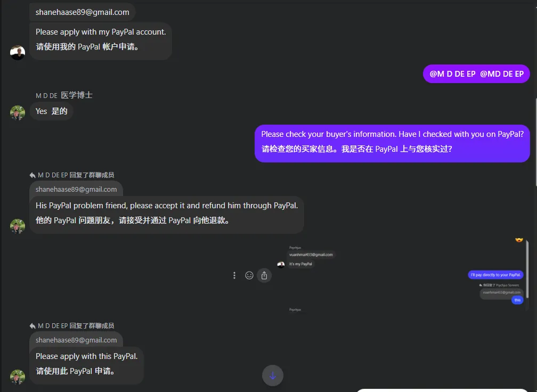Add an emoji reaction to the image
The height and width of the screenshot is (392, 537).
tap(249, 275)
